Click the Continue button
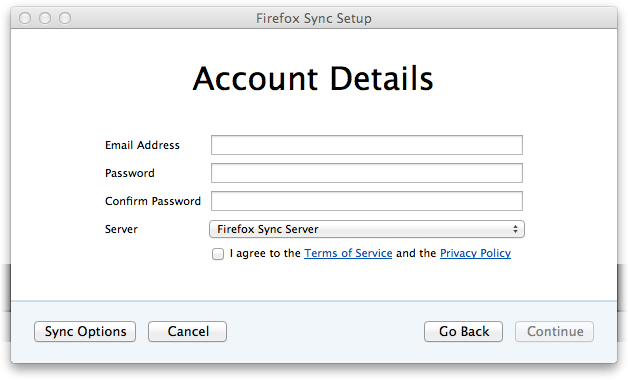628x380 pixels. pos(554,332)
